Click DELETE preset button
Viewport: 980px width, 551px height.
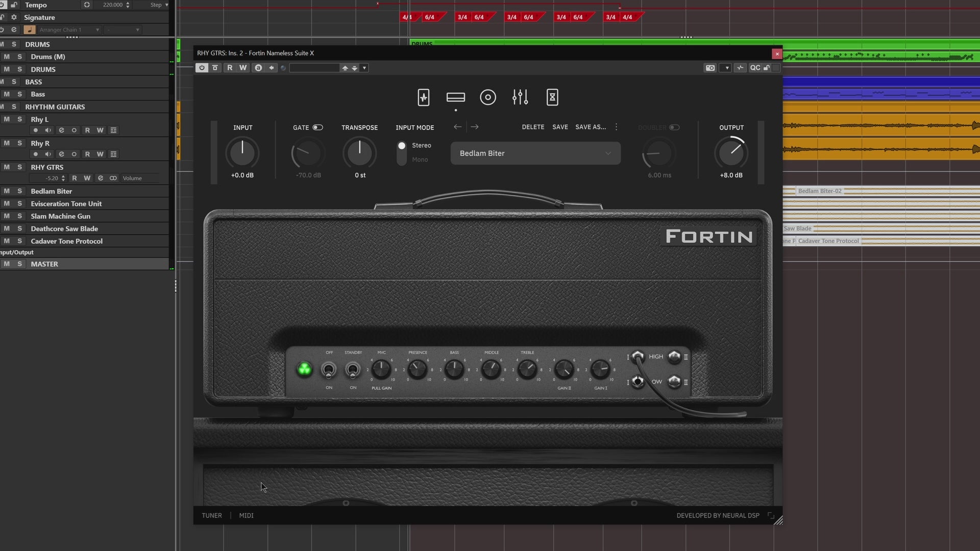point(533,127)
